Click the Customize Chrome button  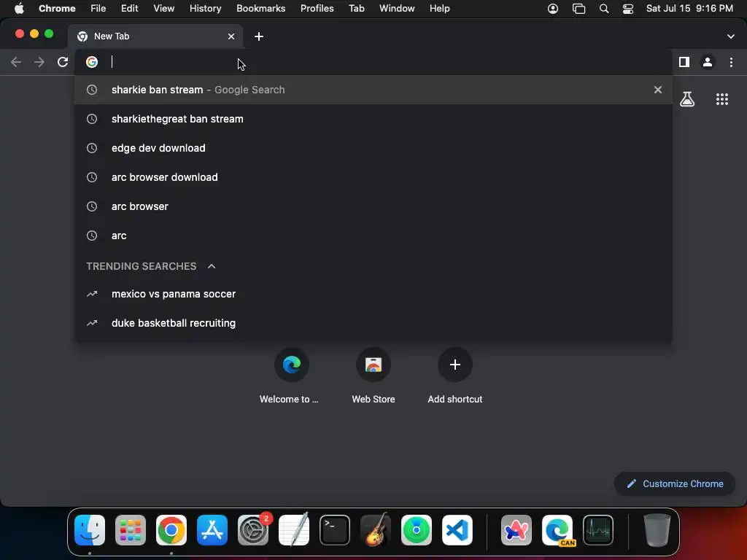[x=675, y=484]
